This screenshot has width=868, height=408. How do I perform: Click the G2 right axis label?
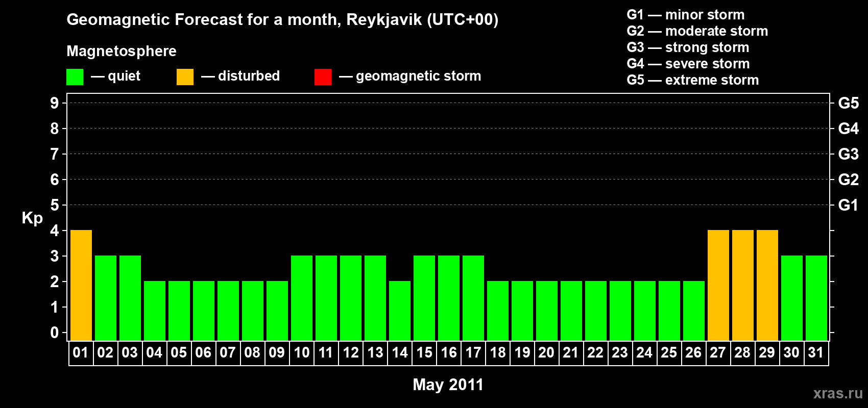[849, 180]
